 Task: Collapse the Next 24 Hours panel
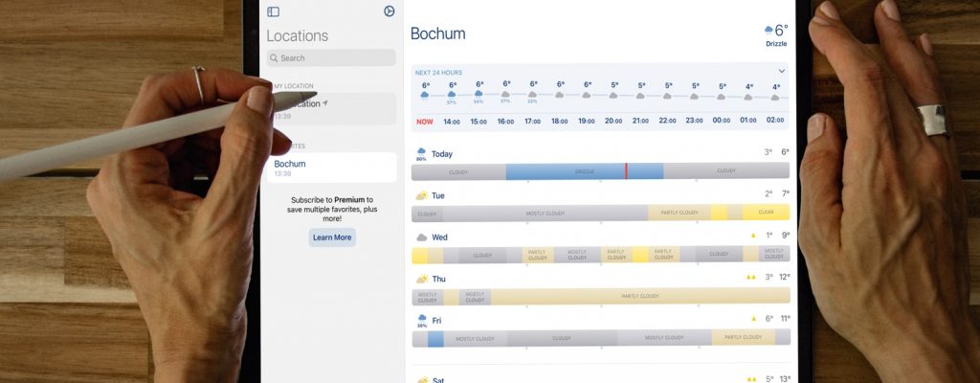point(782,71)
